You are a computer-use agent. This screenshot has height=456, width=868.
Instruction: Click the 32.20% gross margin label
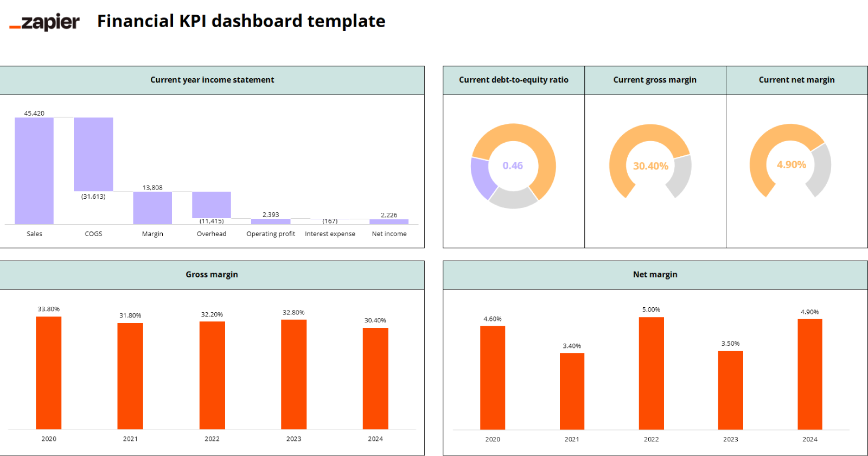pos(212,315)
